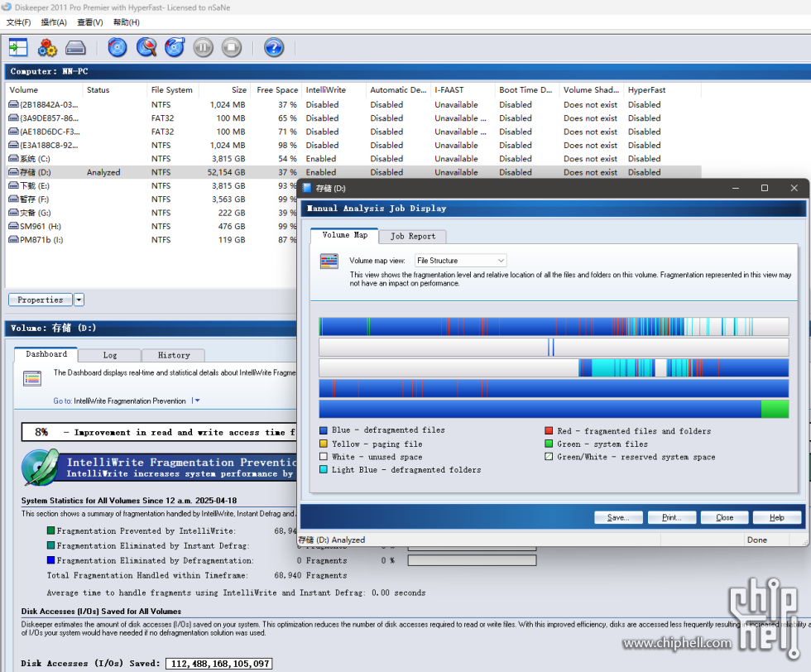Viewport: 811px width, 672px height.
Task: Select the Dashboard tab
Action: tap(46, 354)
